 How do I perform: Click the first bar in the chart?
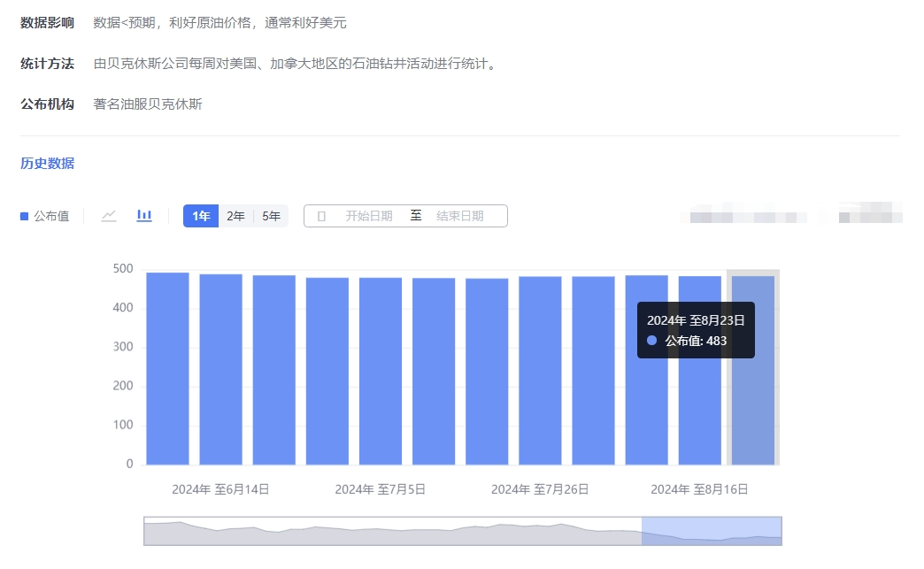(x=167, y=369)
